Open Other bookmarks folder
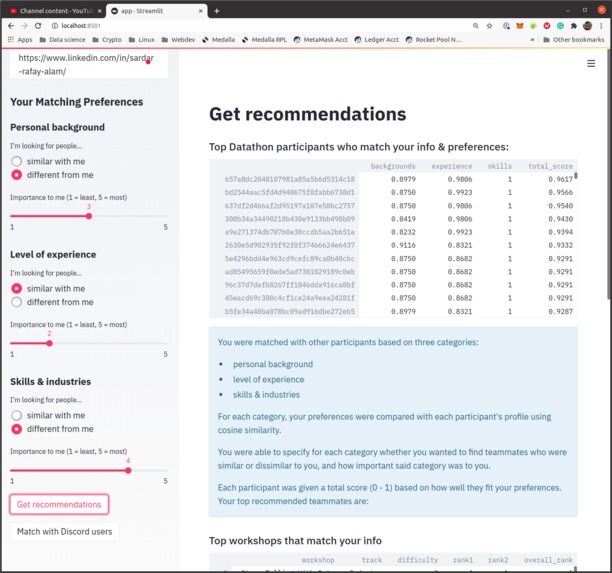This screenshot has width=612, height=573. click(x=574, y=39)
